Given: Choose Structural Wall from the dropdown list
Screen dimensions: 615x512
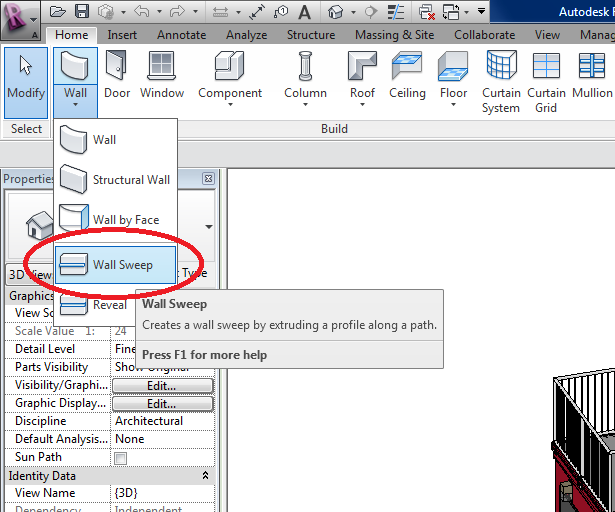Looking at the screenshot, I should tap(115, 179).
